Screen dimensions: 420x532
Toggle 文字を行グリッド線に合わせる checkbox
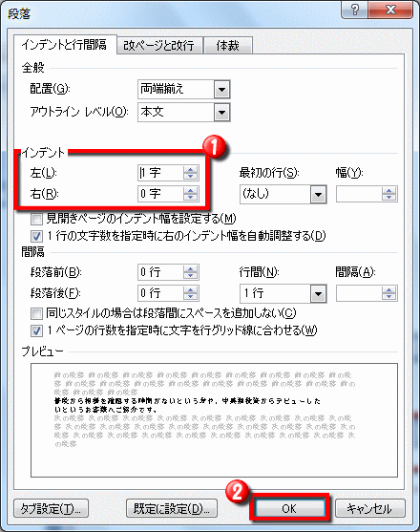tap(36, 330)
